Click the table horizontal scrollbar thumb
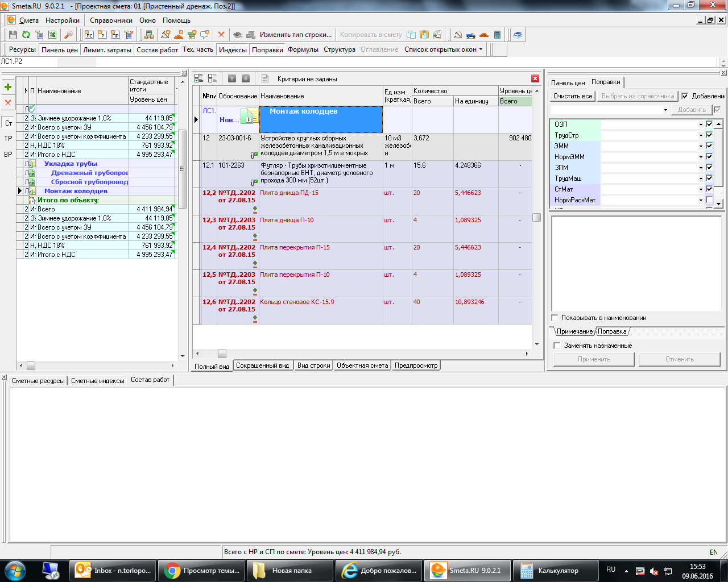This screenshot has width=728, height=582. pos(222,354)
